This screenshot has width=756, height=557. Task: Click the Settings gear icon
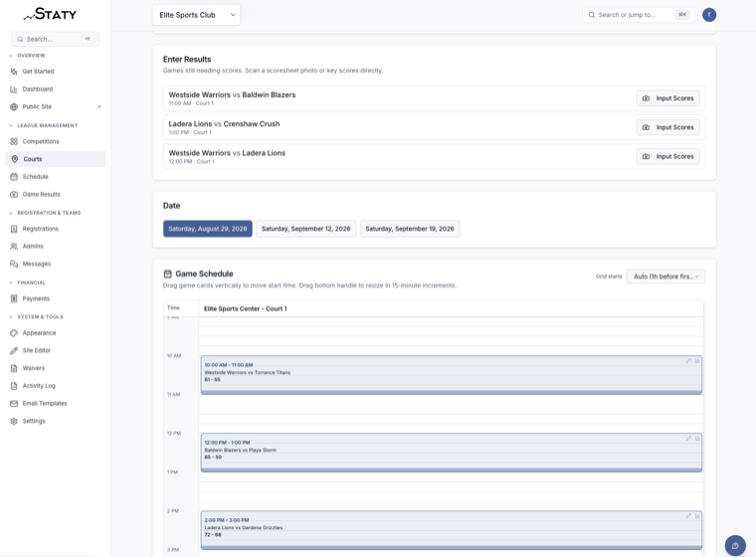14,421
